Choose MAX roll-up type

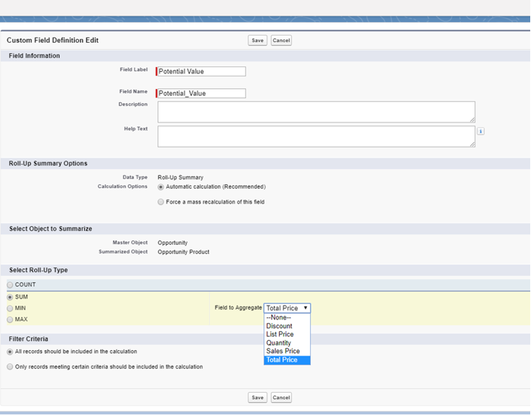[x=10, y=320]
